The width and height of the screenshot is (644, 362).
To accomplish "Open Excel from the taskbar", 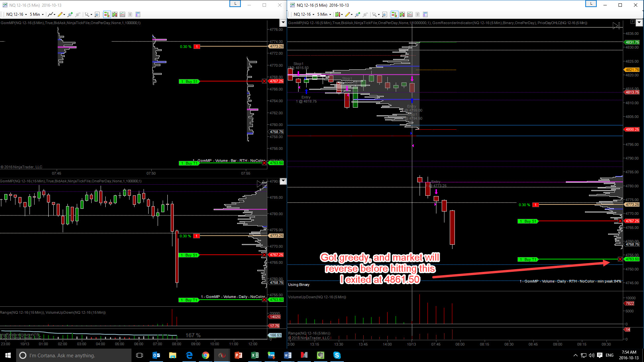I will point(255,355).
